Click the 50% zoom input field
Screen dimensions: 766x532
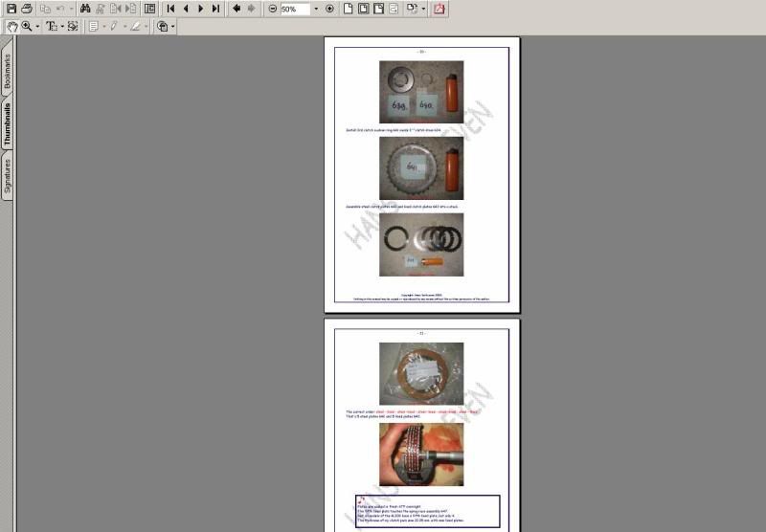pos(296,10)
